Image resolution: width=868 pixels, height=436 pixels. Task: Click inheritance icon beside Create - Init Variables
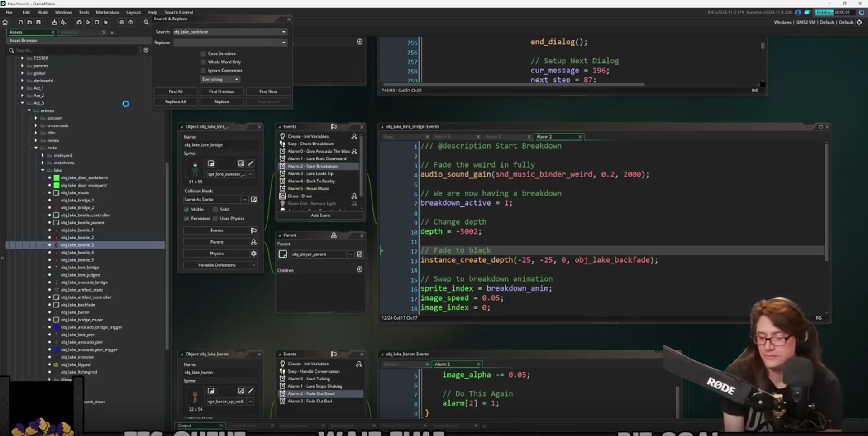click(354, 136)
